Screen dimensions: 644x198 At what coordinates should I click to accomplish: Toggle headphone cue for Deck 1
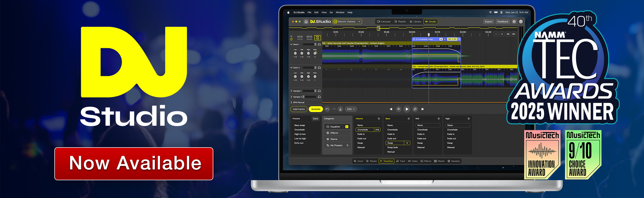pos(319,45)
